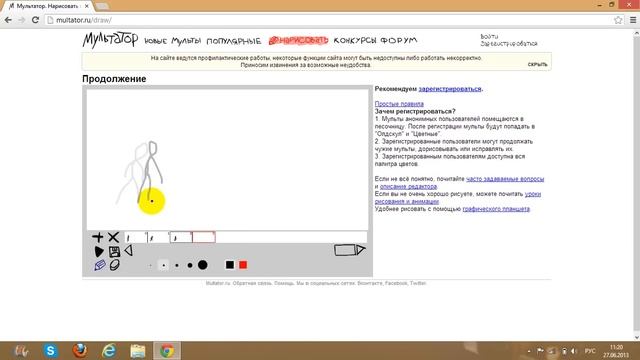The image size is (640, 360).
Task: Click the Chrome taskbar icon
Action: click(x=167, y=351)
